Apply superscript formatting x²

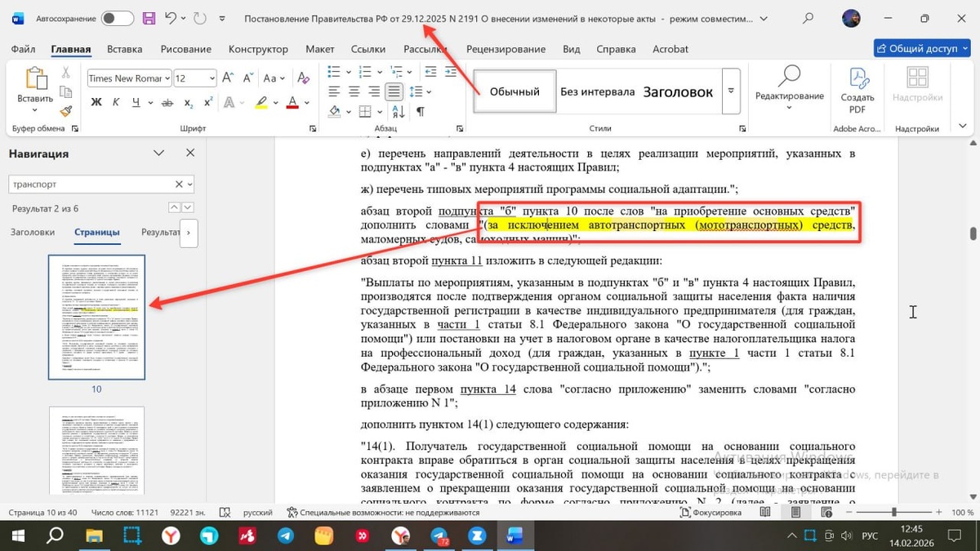(x=208, y=103)
